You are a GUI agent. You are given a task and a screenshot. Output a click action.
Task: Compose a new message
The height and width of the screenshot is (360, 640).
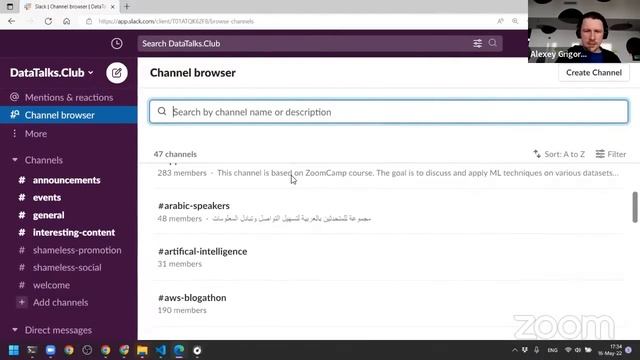click(x=117, y=73)
